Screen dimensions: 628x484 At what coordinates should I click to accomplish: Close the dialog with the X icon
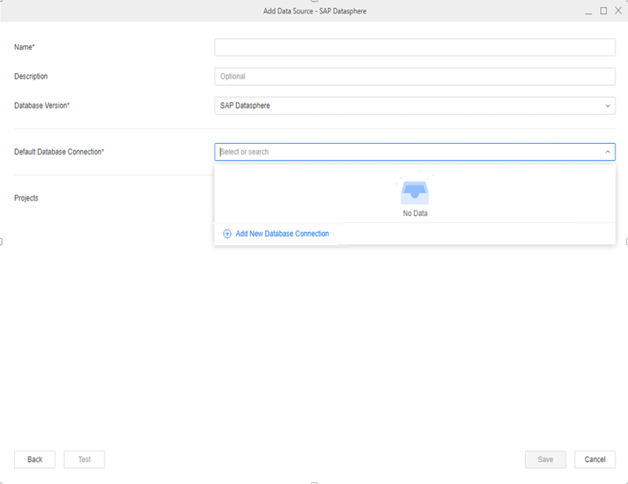pos(617,10)
